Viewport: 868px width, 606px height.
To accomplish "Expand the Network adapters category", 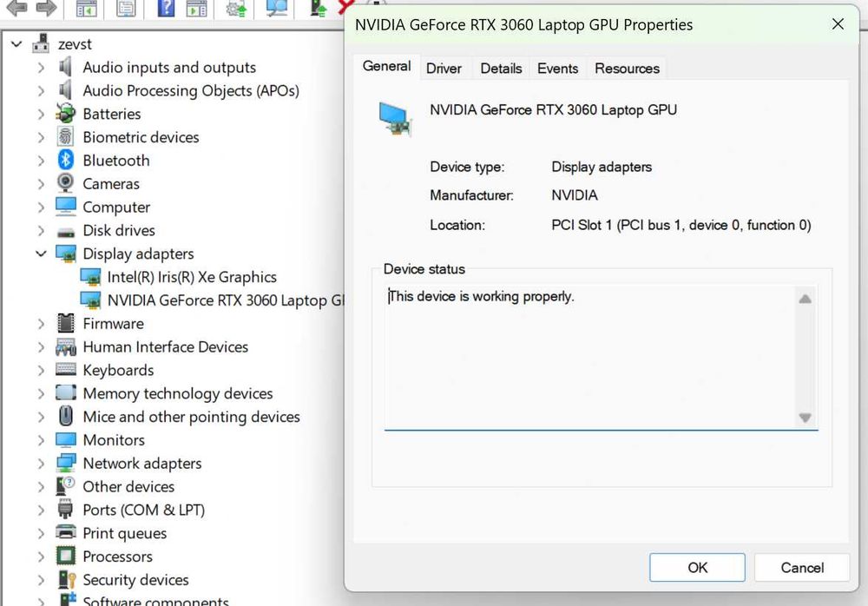I will pos(41,464).
